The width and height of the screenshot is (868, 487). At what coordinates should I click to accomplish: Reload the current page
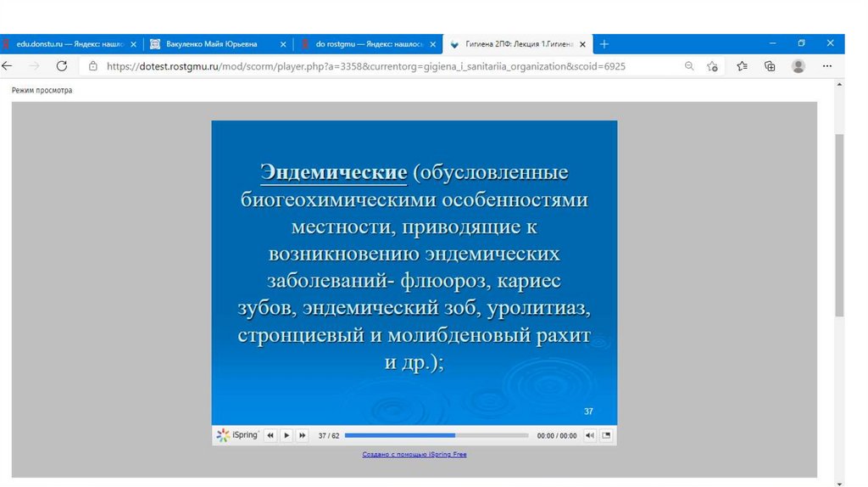62,66
